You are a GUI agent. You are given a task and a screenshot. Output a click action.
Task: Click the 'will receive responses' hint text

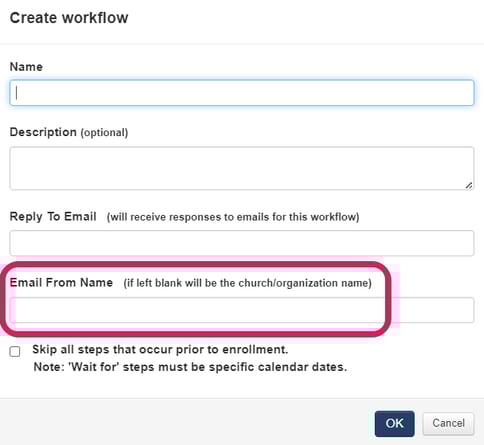(233, 217)
